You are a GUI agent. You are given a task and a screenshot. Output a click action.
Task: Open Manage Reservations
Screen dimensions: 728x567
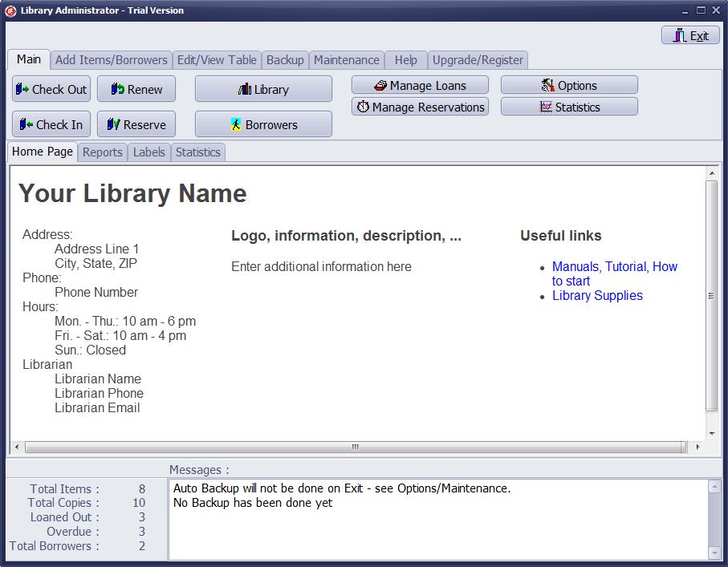[x=419, y=106]
